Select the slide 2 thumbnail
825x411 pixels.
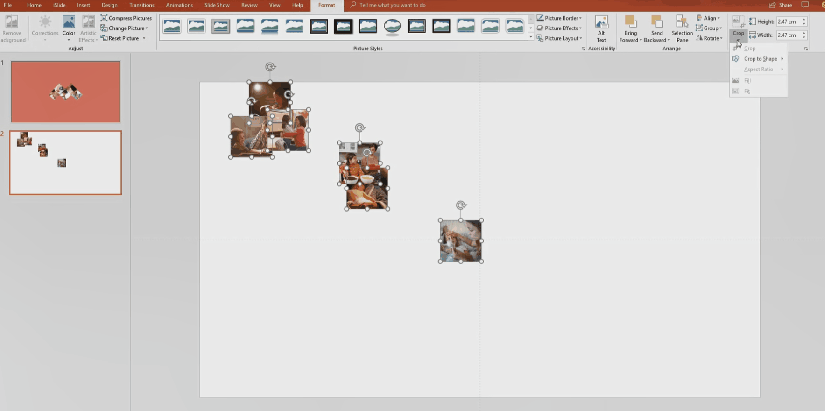(65, 163)
